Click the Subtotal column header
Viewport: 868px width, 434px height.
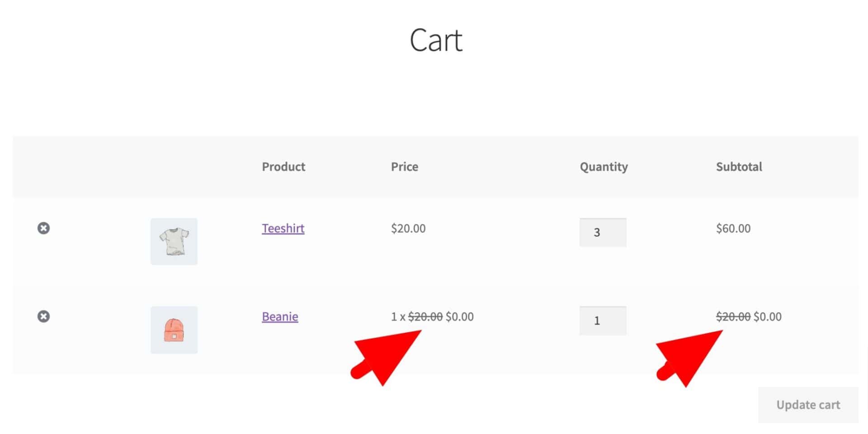pyautogui.click(x=739, y=167)
